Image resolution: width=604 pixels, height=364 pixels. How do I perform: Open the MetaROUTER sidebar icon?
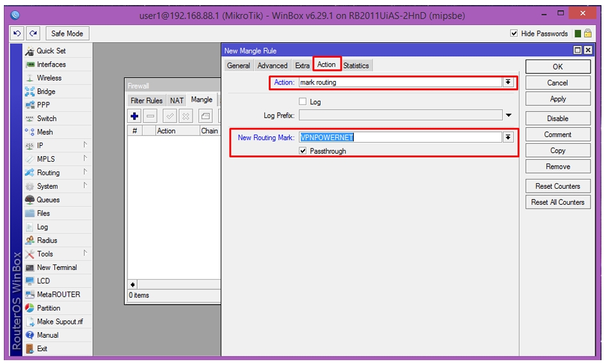point(29,294)
